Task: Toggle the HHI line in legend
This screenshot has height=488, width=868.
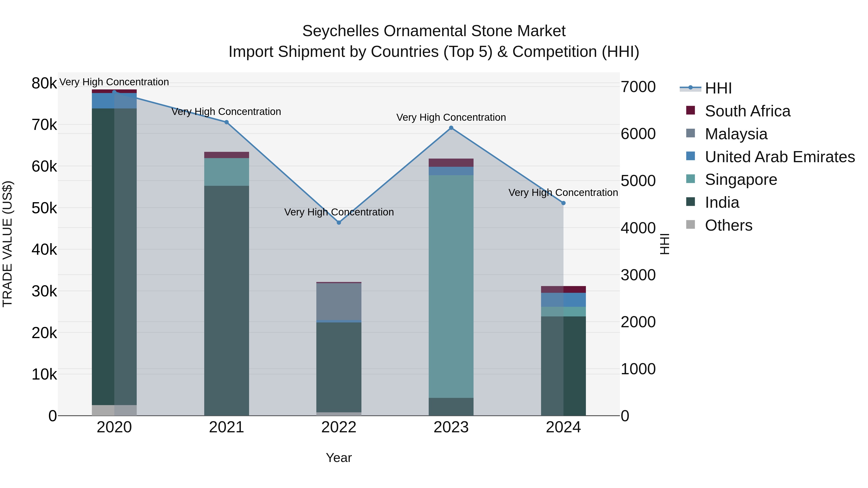Action: [x=705, y=88]
